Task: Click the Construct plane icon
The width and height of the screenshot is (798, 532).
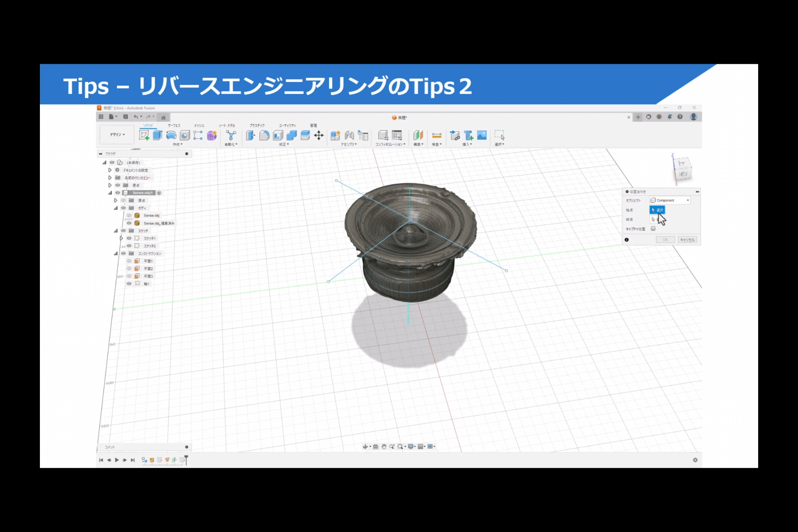Action: [418, 135]
